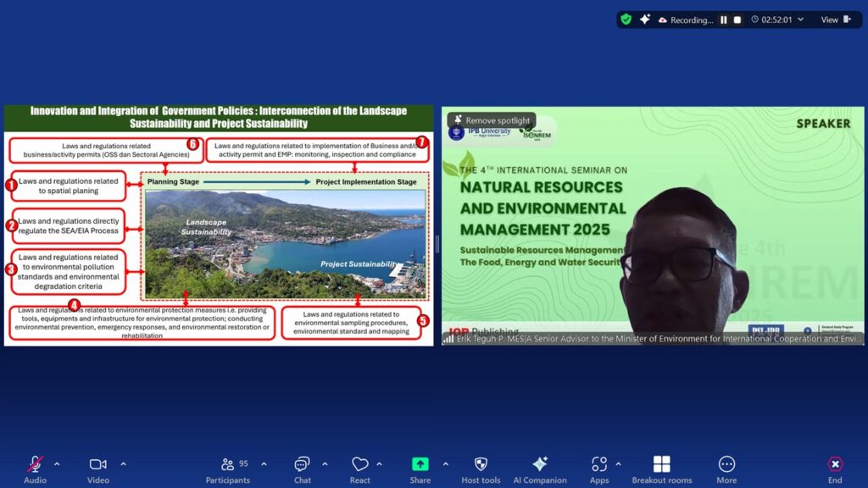Unmute the microphone with Audio button

(35, 464)
